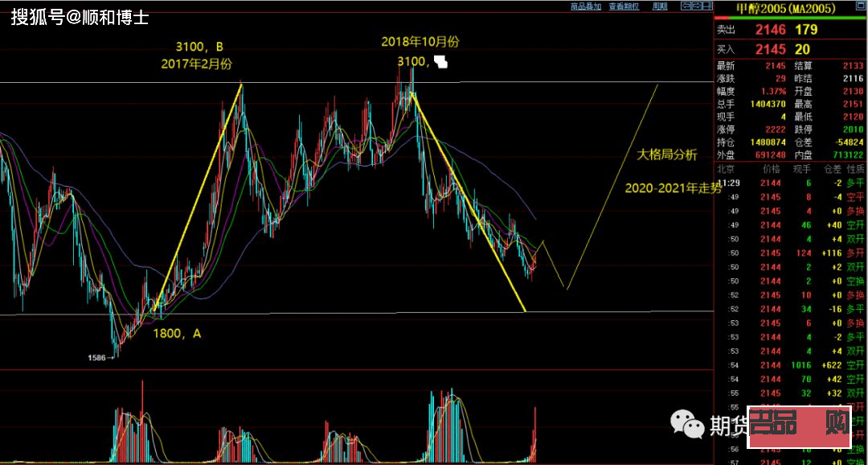Image resolution: width=868 pixels, height=465 pixels.
Task: Open the 周期 period menu
Action: pos(660,6)
